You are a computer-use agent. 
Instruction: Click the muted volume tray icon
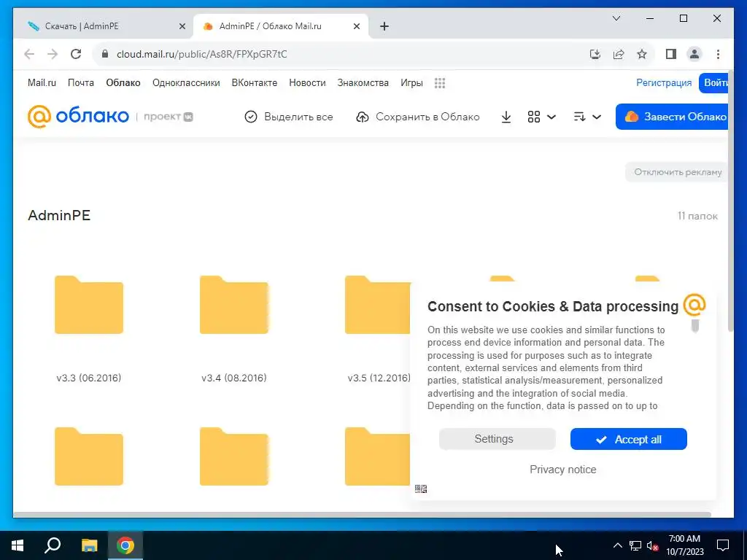coord(652,545)
